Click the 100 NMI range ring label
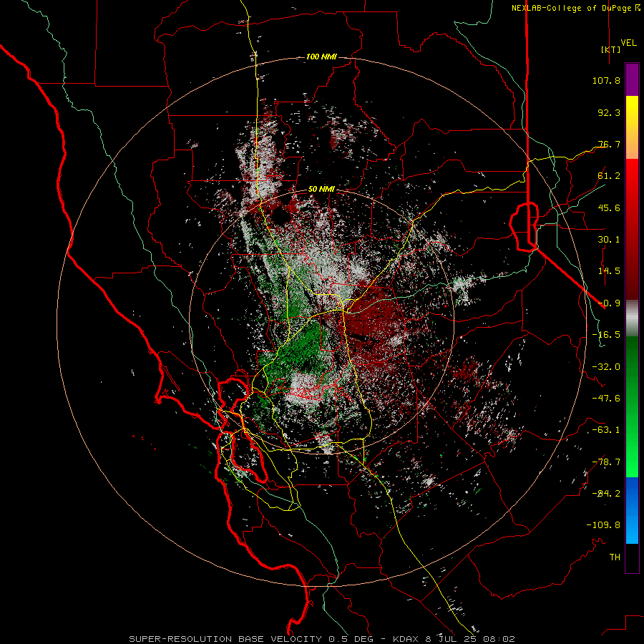644x644 pixels. [x=321, y=57]
